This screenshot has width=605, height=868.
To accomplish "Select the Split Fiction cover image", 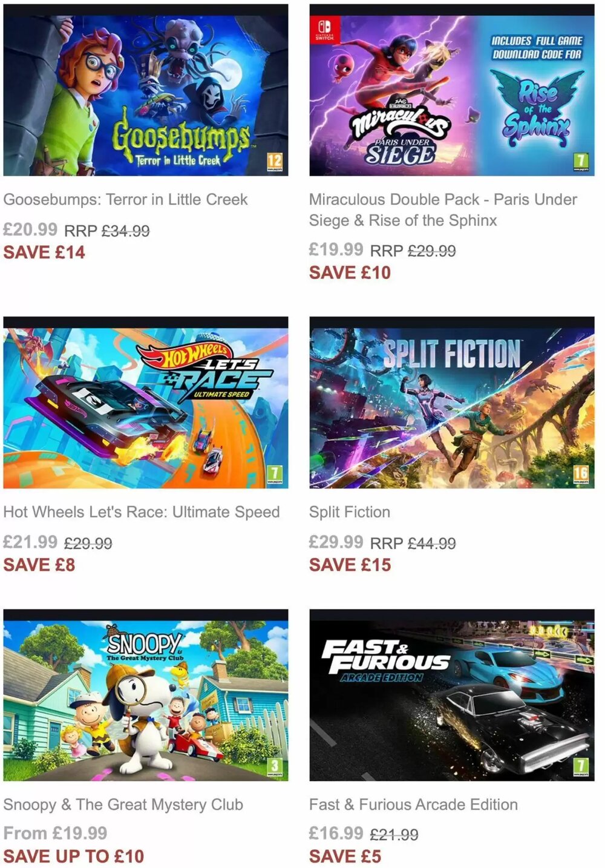I will click(451, 399).
